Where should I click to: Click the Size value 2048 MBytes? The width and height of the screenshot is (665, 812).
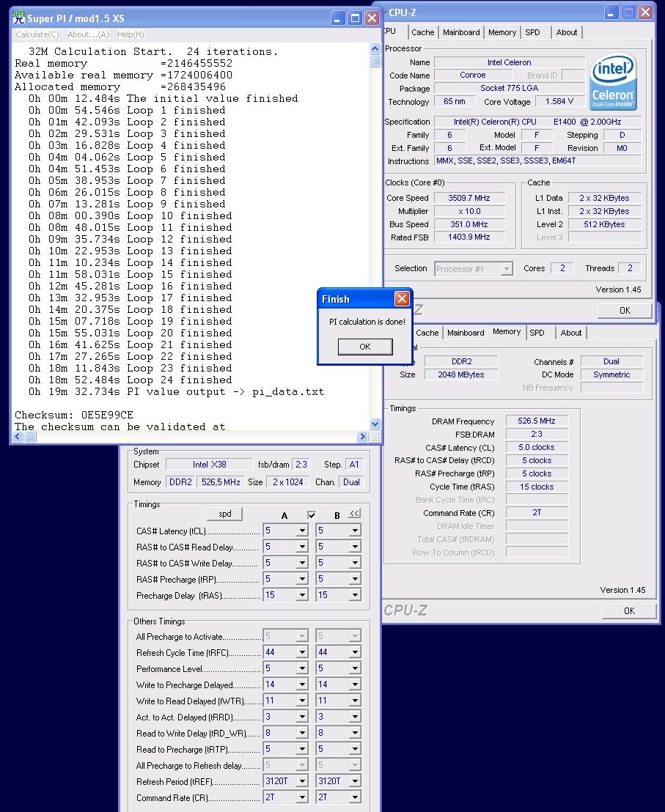(x=461, y=374)
